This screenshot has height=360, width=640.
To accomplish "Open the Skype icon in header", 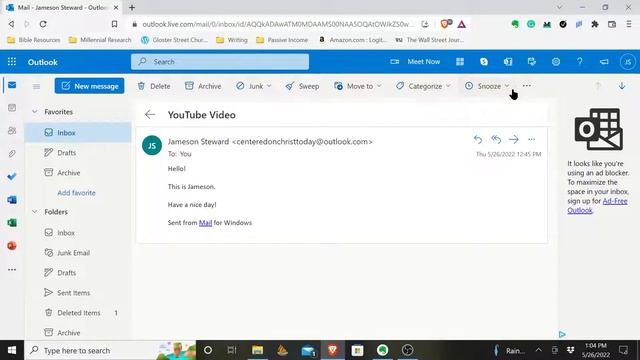I will 484,62.
